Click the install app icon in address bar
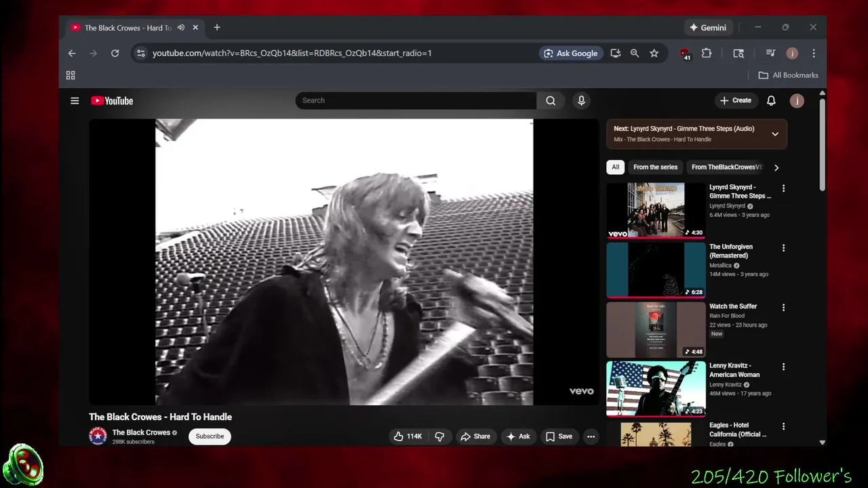Viewport: 868px width, 488px height. 615,53
